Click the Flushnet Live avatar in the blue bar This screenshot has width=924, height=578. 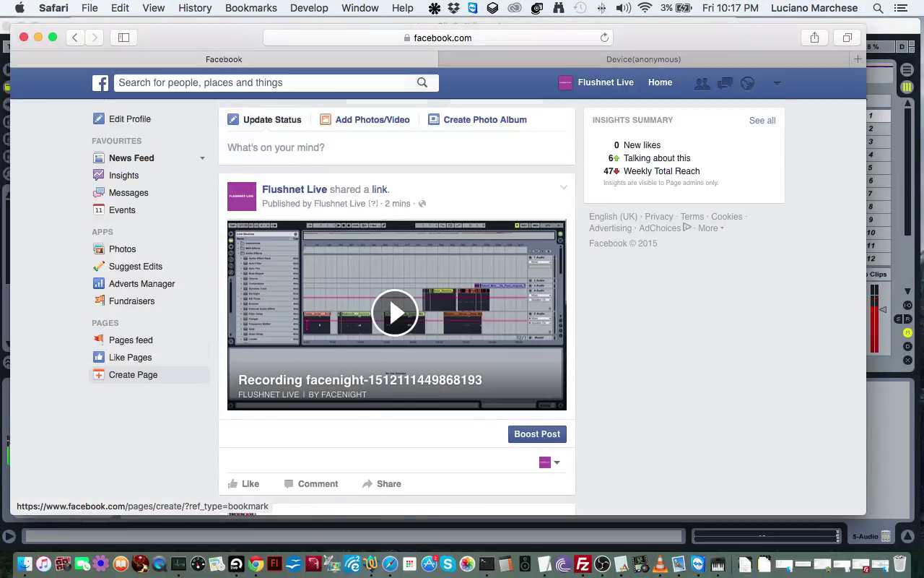[x=565, y=82]
